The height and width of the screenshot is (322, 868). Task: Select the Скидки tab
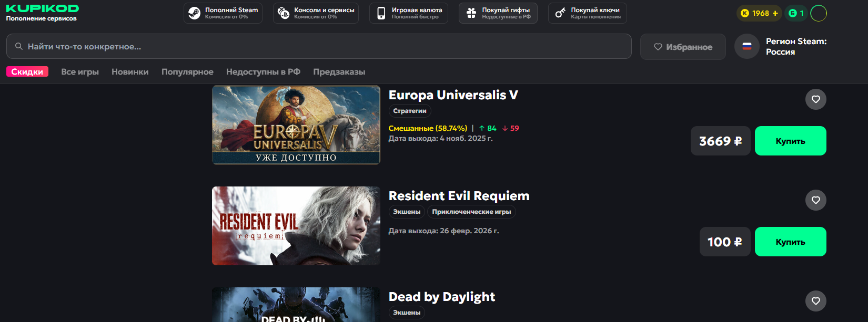[x=27, y=71]
